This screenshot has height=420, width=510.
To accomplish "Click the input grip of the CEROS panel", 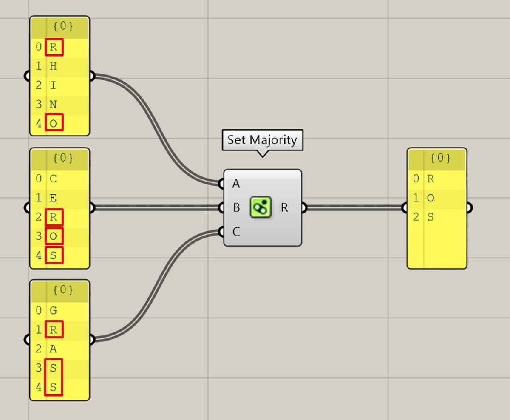I will (28, 208).
